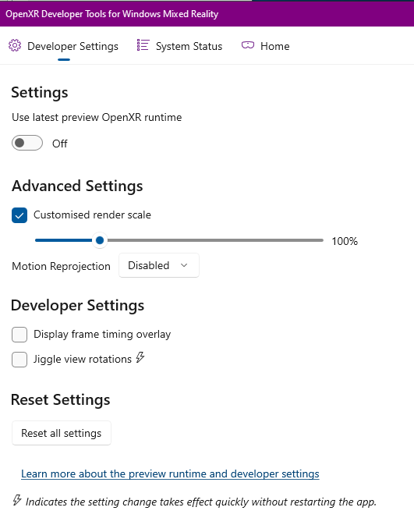Screen dimensions: 414x532
Task: Click the chevron arrow in the Disabled combo box
Action: click(184, 265)
